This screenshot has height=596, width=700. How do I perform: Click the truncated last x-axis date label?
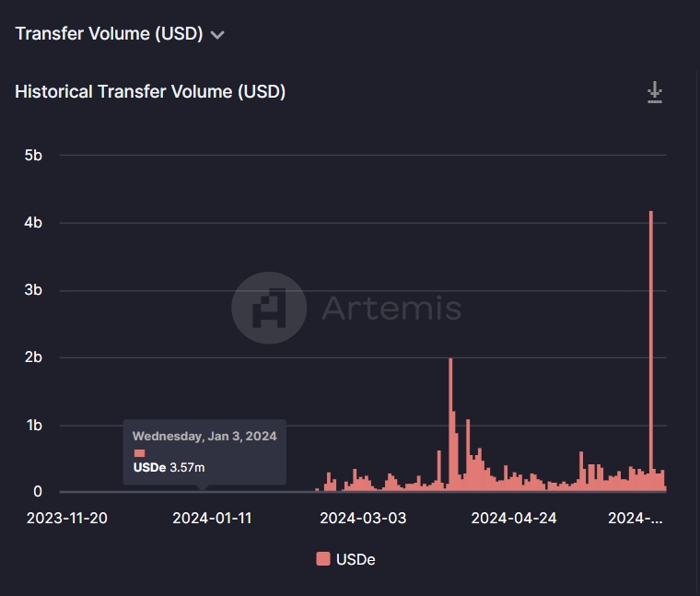coord(636,518)
